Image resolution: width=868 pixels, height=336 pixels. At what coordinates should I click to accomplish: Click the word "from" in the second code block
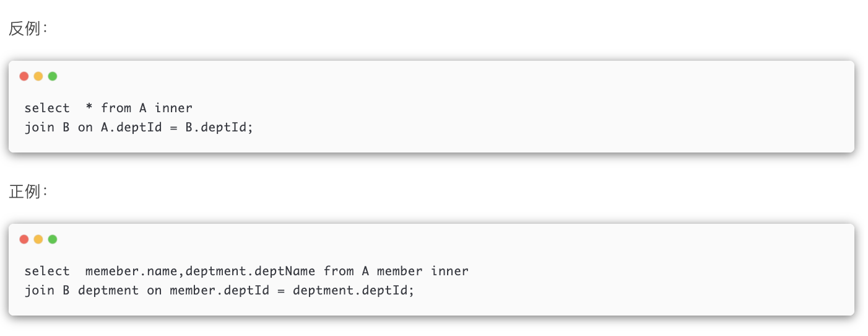[x=339, y=272]
